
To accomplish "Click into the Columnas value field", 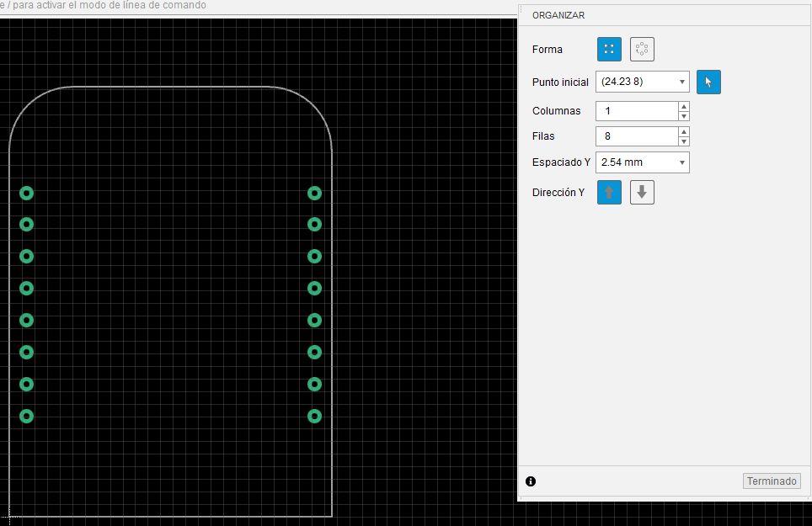I will click(x=637, y=111).
